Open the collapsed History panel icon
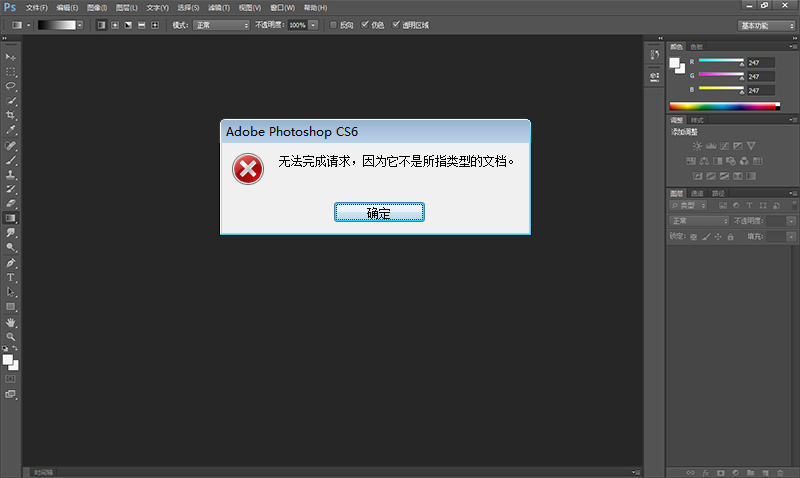Viewport: 800px width, 478px height. pyautogui.click(x=655, y=54)
